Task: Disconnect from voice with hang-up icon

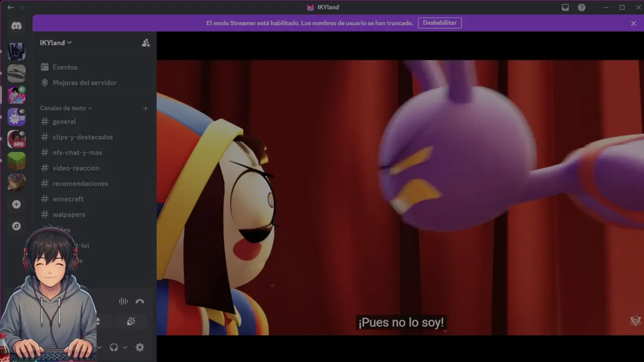Action: (140, 301)
